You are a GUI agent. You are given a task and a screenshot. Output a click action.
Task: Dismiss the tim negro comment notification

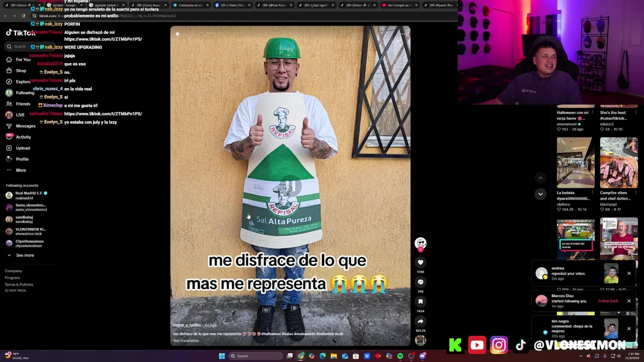pos(629,329)
